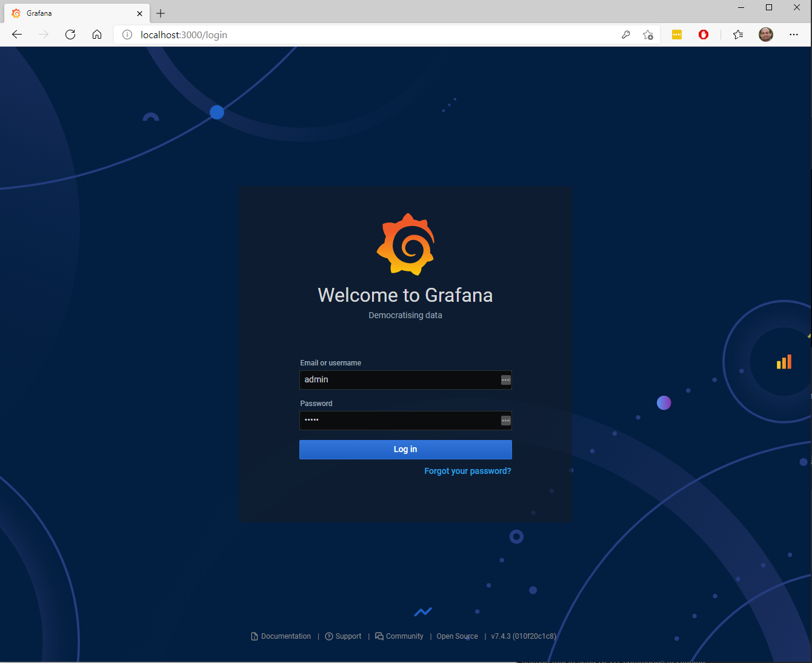
Task: Open the Documentation footer link
Action: [281, 636]
